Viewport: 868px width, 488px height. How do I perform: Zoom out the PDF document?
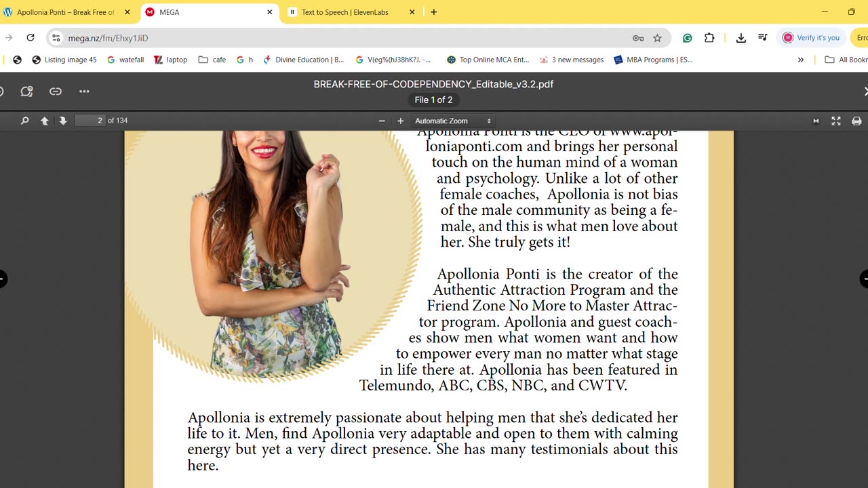click(382, 121)
